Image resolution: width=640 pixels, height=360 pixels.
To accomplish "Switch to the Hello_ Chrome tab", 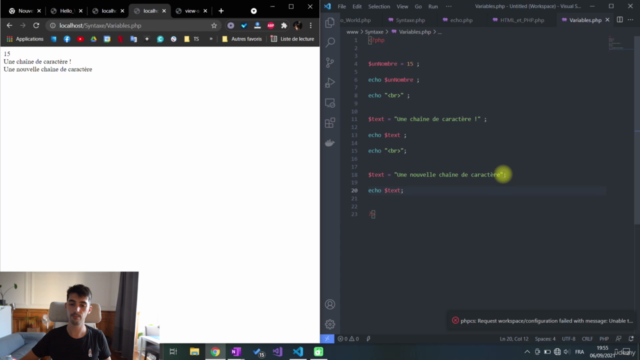I will (x=66, y=11).
